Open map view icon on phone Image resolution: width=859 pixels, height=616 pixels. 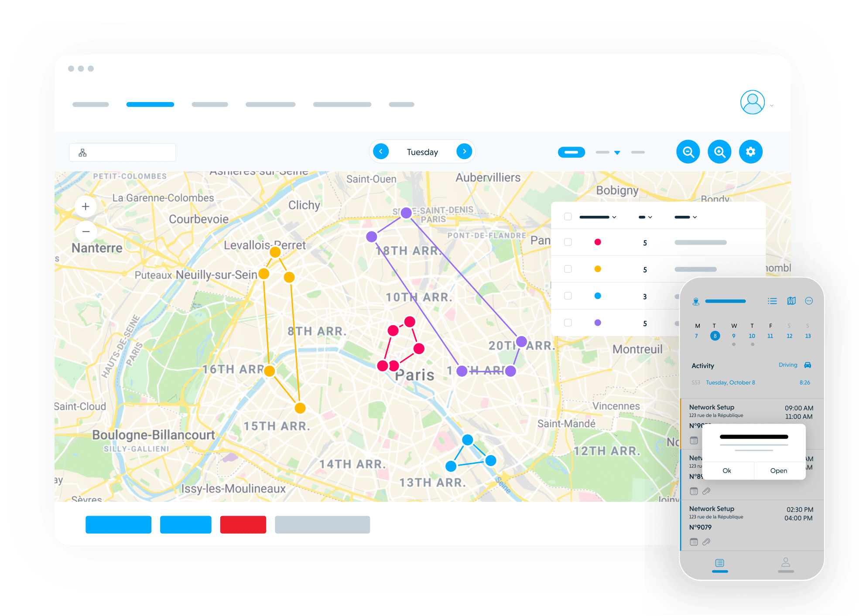pyautogui.click(x=791, y=301)
